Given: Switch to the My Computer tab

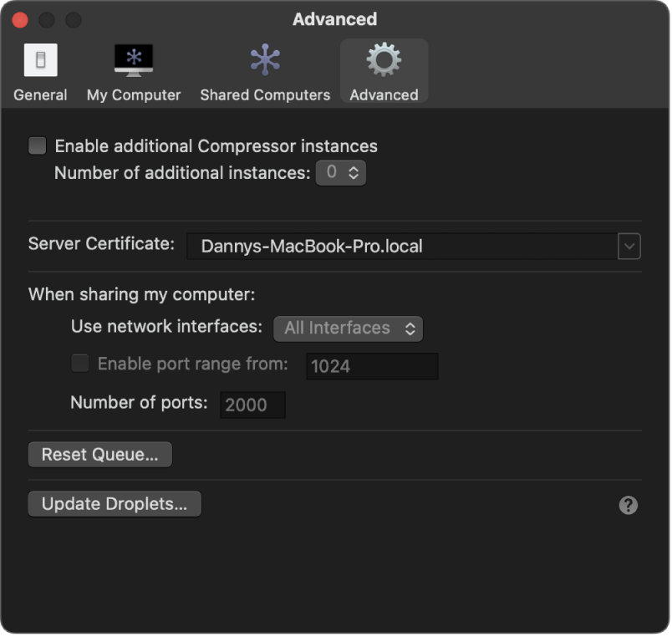Looking at the screenshot, I should pyautogui.click(x=133, y=71).
